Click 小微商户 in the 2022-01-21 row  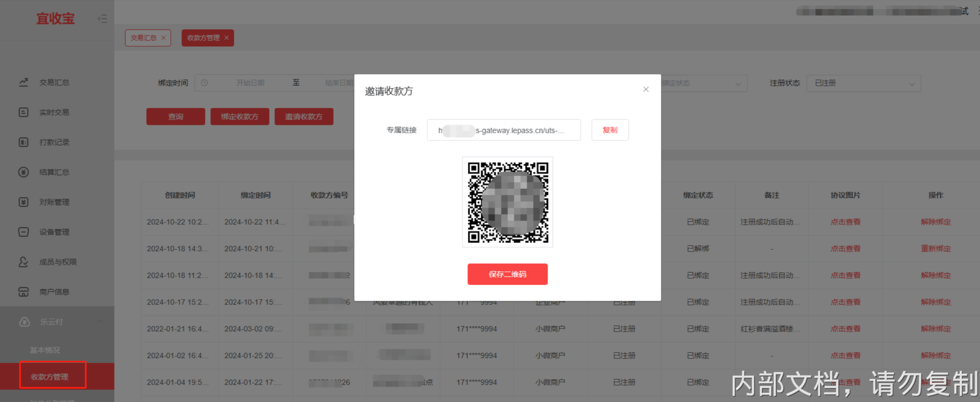click(550, 329)
